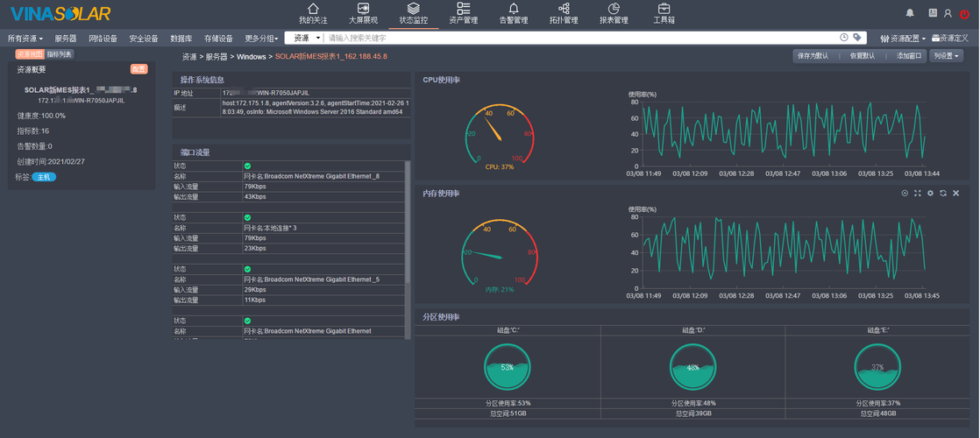This screenshot has width=980, height=438.
Task: Click in the search keyword input field
Action: pyautogui.click(x=581, y=39)
